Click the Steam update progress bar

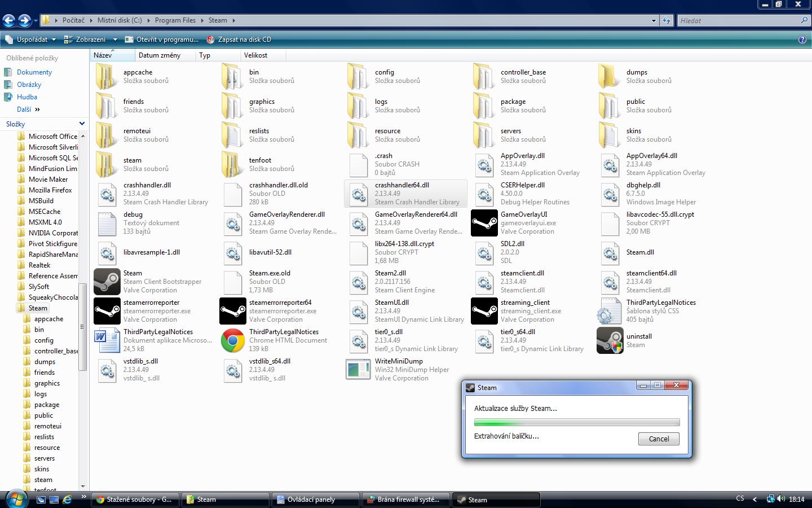[576, 422]
